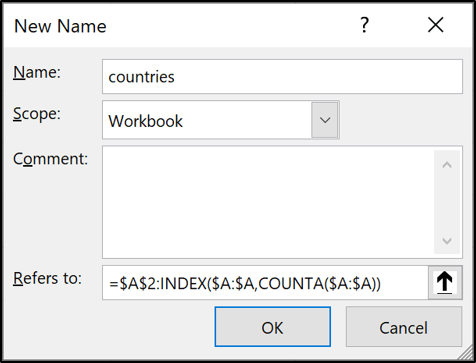Expand the Scope dropdown arrow
The height and width of the screenshot is (363, 476).
click(x=325, y=120)
